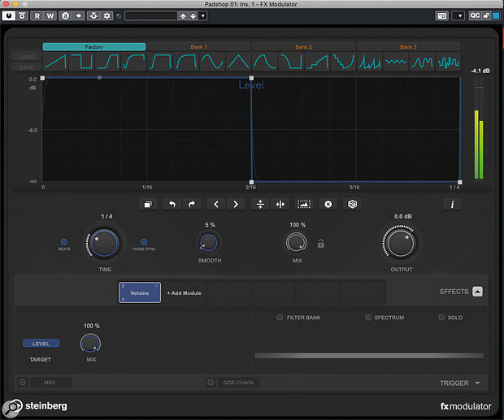Viewport: 504px width, 420px height.
Task: Open plug-in settings gear icon
Action: [x=106, y=15]
